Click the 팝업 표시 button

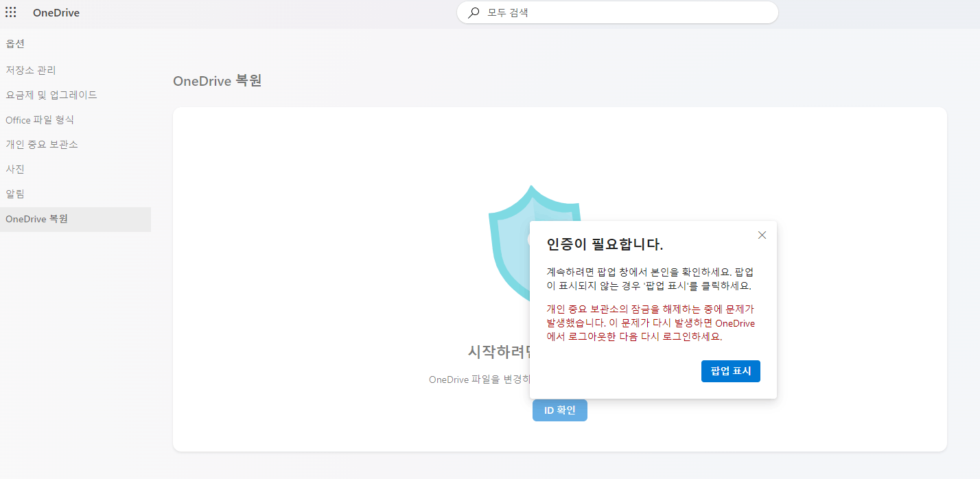(731, 371)
